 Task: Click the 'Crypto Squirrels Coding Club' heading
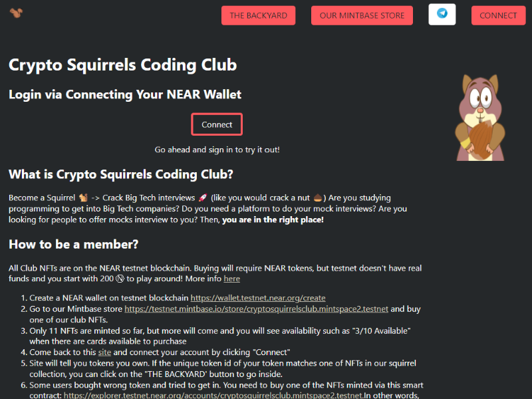pos(122,65)
